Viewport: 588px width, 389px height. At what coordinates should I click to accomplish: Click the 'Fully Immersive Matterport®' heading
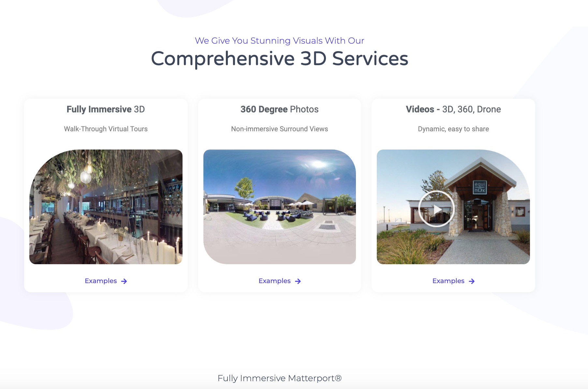279,378
